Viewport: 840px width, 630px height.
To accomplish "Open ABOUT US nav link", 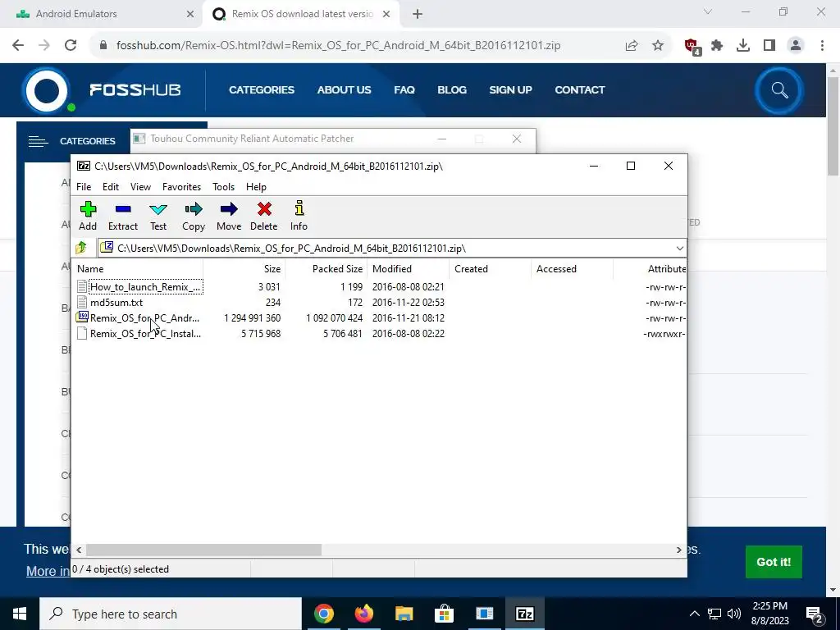I will click(x=344, y=90).
